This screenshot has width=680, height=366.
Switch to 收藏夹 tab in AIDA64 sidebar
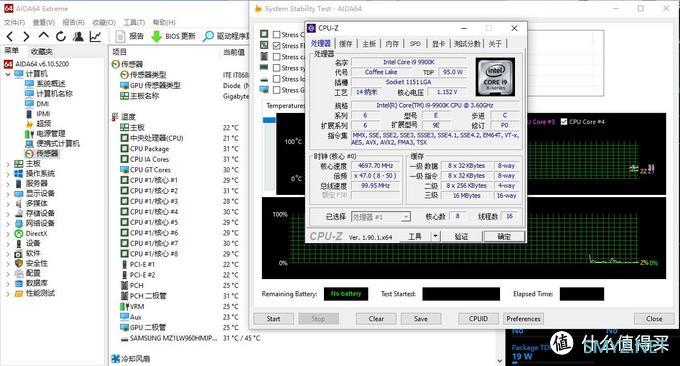click(42, 51)
